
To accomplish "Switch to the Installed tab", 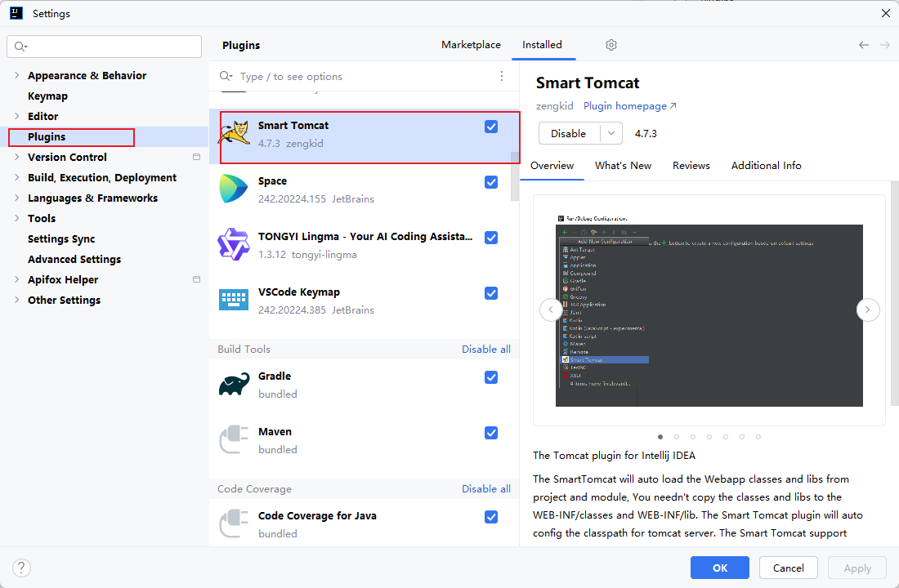I will (x=542, y=45).
